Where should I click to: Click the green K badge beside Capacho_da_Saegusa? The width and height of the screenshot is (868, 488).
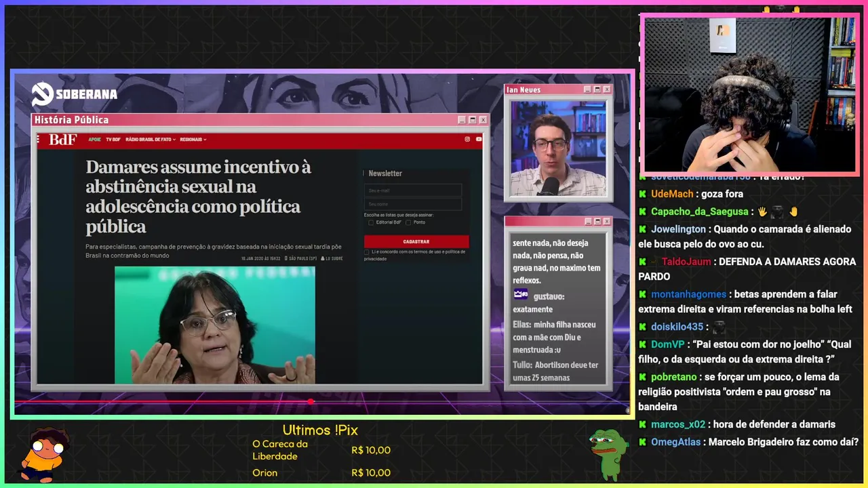pyautogui.click(x=642, y=212)
